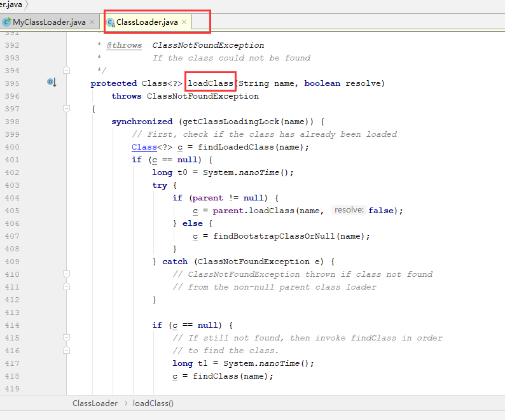Click the synchronized keyword on line 398

[x=142, y=122]
